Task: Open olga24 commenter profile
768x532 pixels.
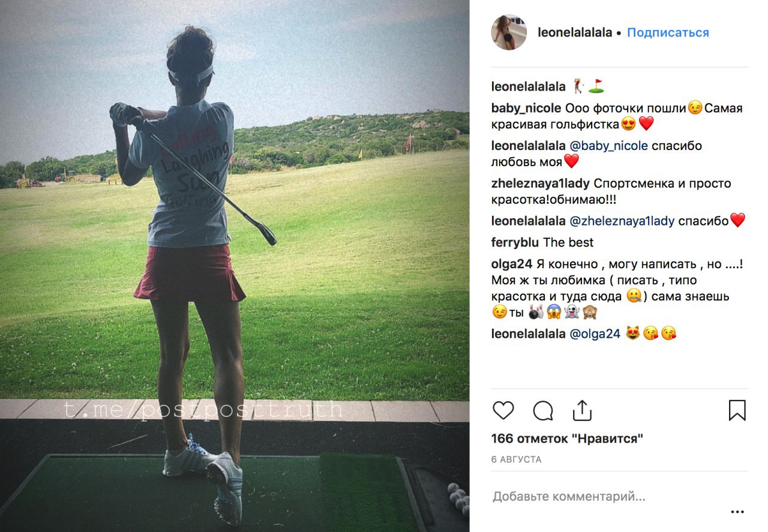Action: pyautogui.click(x=512, y=264)
